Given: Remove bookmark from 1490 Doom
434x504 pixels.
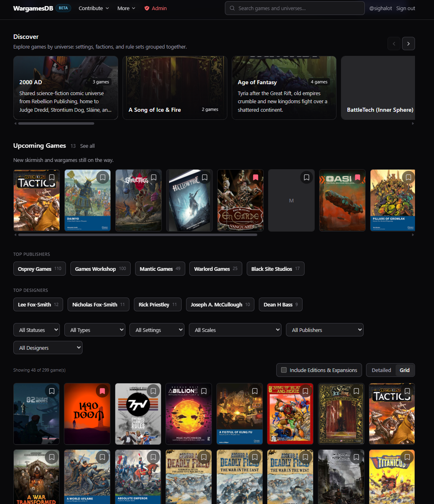Looking at the screenshot, I should (102, 391).
